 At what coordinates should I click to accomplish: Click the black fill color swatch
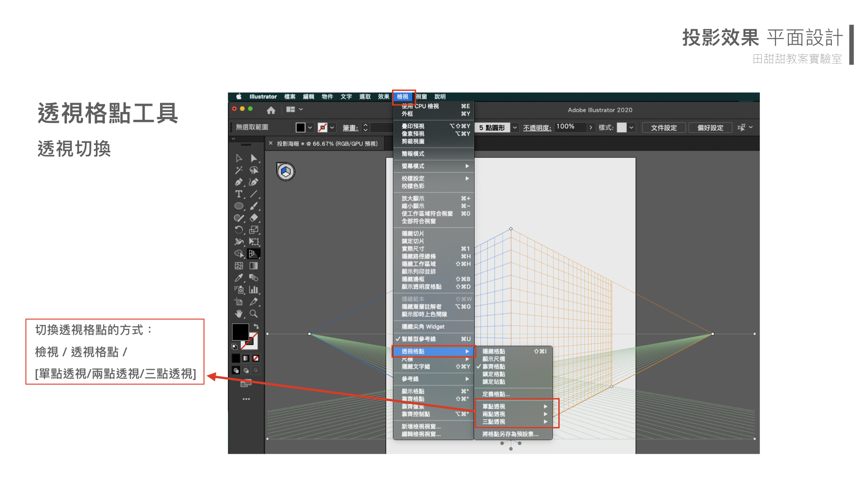click(x=240, y=332)
